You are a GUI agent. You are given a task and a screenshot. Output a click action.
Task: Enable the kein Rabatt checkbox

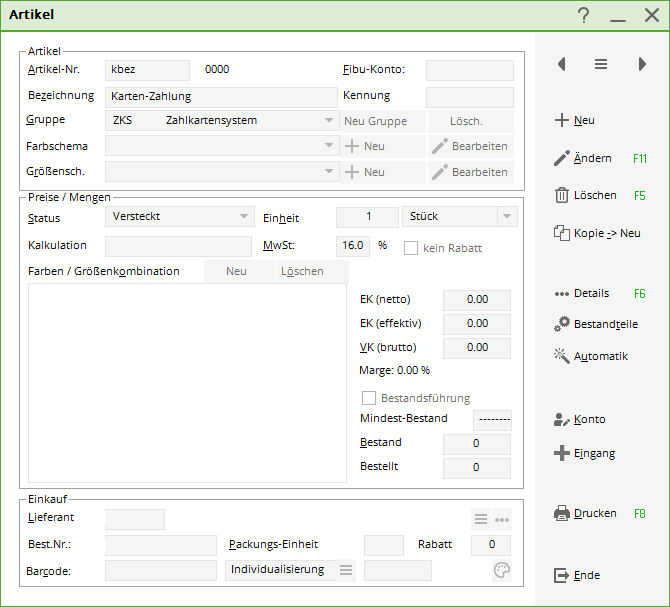click(411, 247)
